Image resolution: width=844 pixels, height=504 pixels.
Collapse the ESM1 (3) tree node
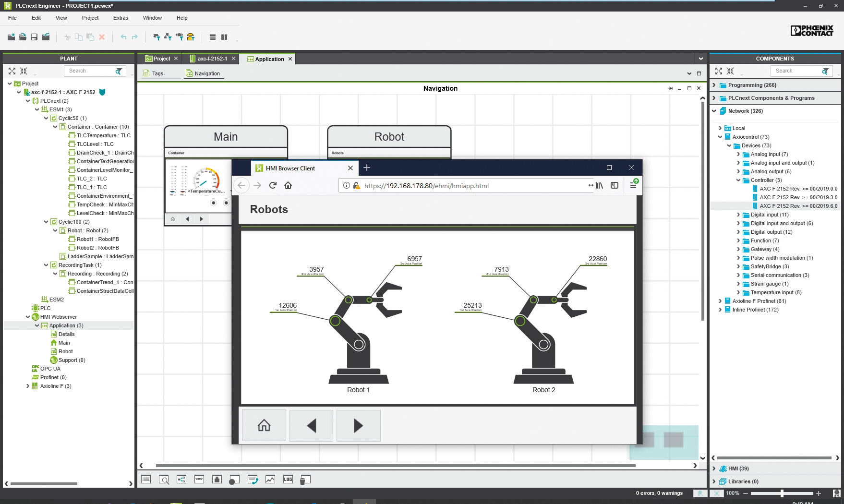[x=37, y=109]
